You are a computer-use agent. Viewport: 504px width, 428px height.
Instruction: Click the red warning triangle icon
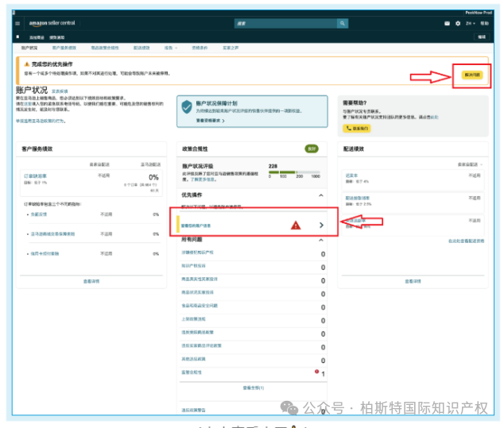[x=296, y=226]
